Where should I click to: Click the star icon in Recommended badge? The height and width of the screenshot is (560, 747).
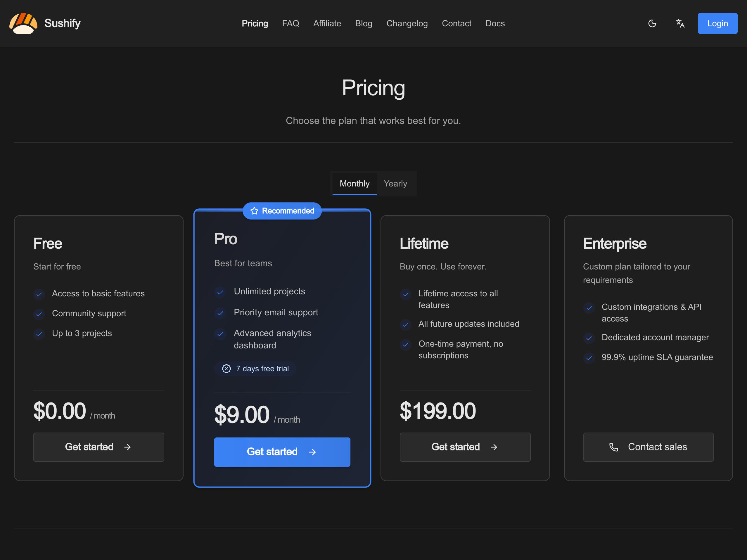(x=254, y=211)
